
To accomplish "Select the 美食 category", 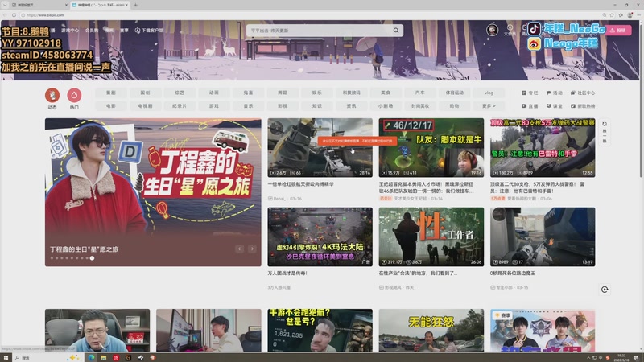I will [x=386, y=93].
